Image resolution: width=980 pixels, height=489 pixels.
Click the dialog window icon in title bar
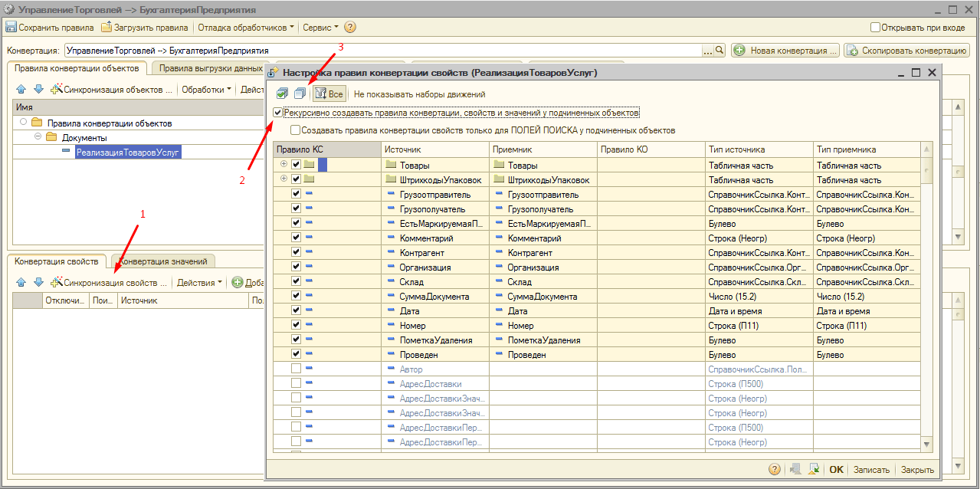coord(272,73)
